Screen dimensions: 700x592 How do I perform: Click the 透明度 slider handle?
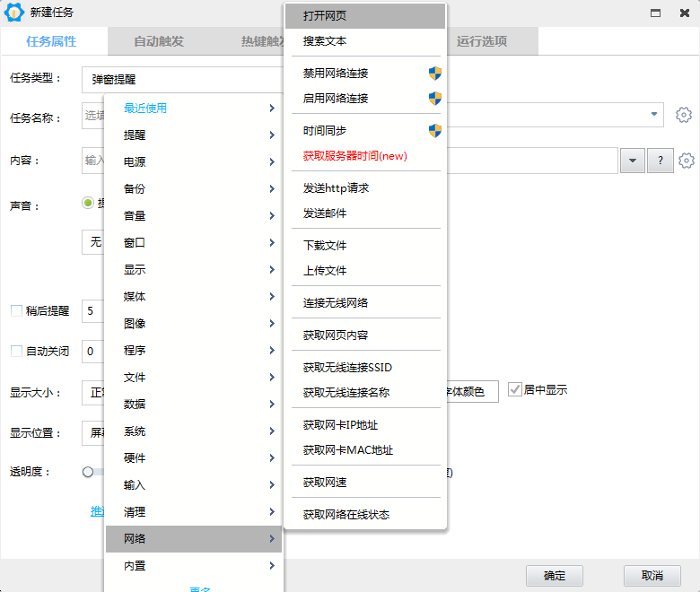pos(88,472)
